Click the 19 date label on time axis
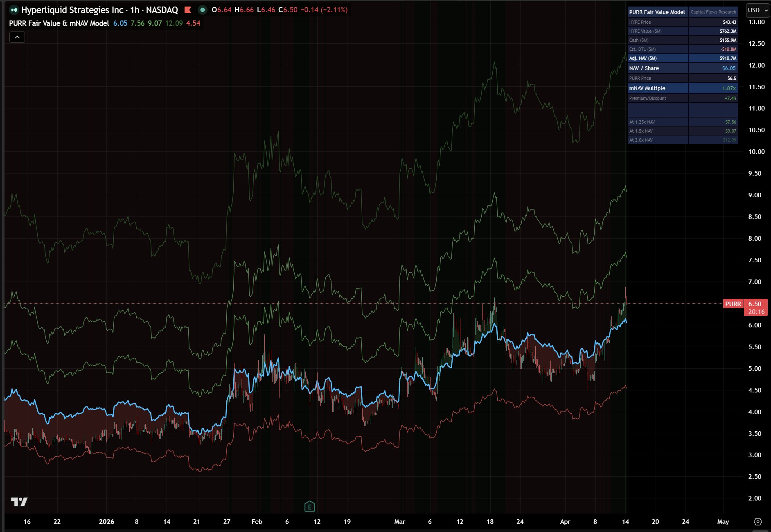Viewport: 771px width, 532px height. (347, 522)
